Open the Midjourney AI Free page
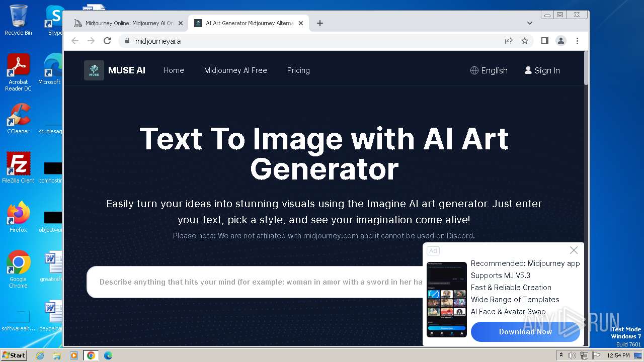644x362 pixels. click(x=235, y=70)
